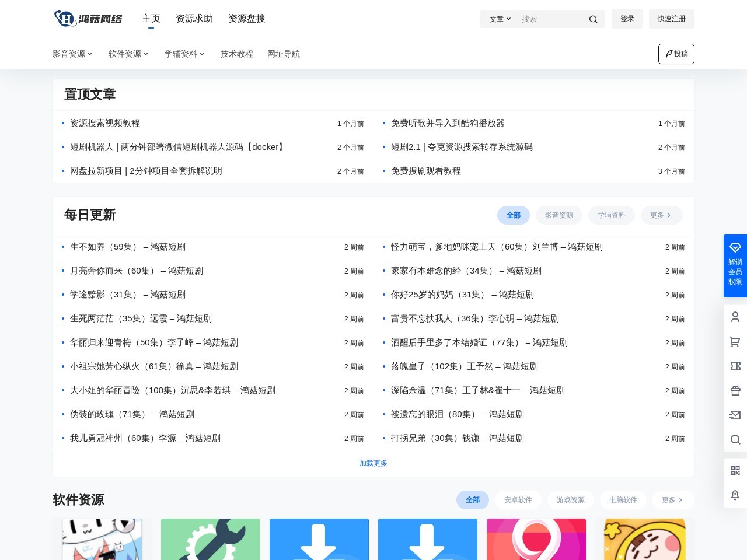Open article 免费搜剧观看教程
747x560 pixels.
point(426,171)
